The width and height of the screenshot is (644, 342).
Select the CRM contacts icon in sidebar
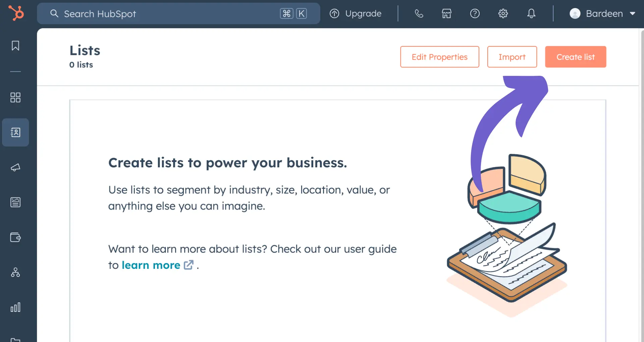pyautogui.click(x=15, y=132)
